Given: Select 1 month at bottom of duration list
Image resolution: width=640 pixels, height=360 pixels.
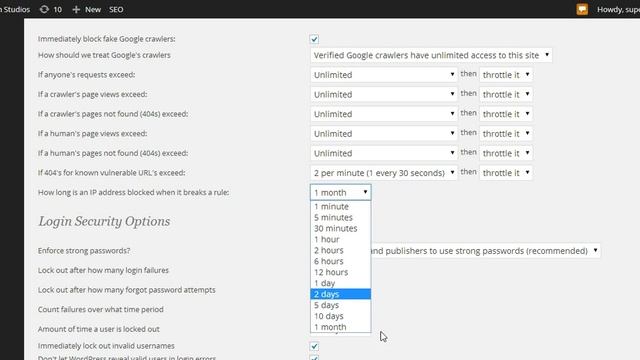Looking at the screenshot, I should (x=340, y=327).
